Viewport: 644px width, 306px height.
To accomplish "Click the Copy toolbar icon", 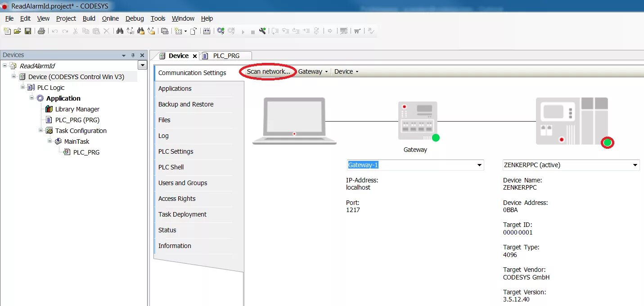I will [x=85, y=31].
